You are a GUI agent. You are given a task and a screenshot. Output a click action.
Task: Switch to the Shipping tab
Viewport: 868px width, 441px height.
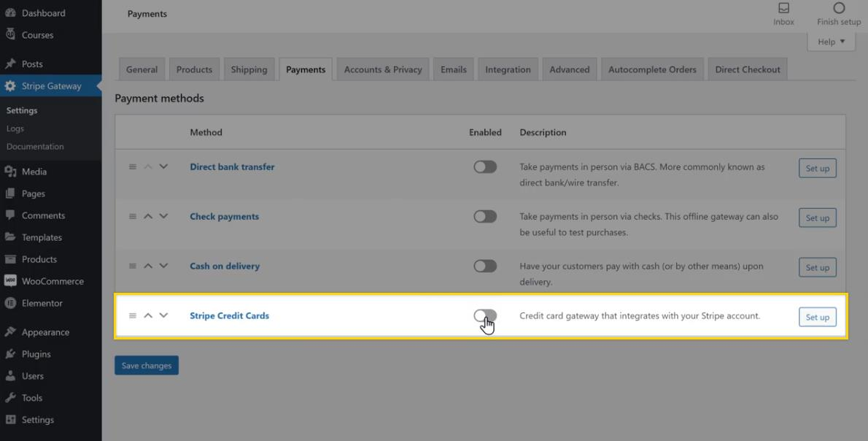[x=249, y=69]
